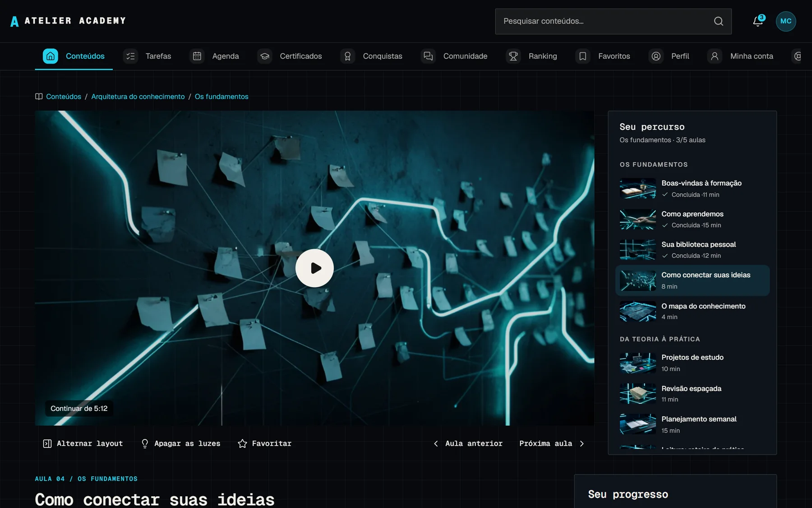Click the Atelier Academy logo icon
This screenshot has width=812, height=508.
click(x=14, y=21)
